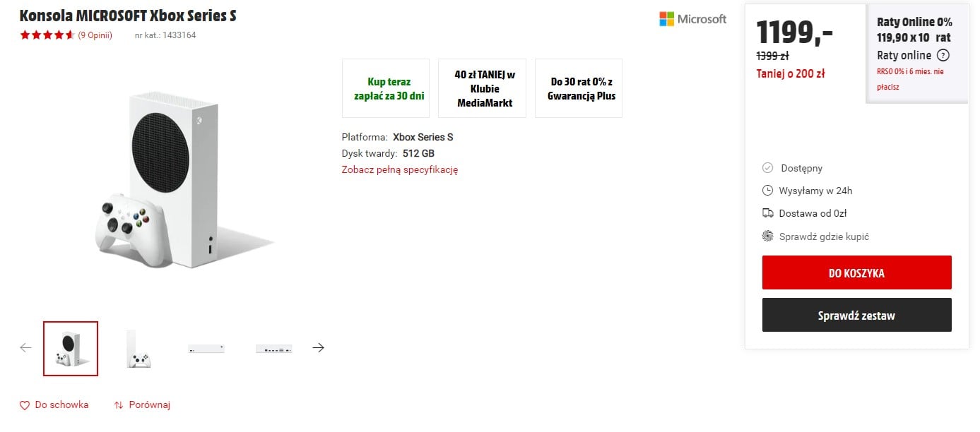Image resolution: width=980 pixels, height=432 pixels.
Task: Select the fourth thumbnail showing rear ports
Action: click(274, 349)
